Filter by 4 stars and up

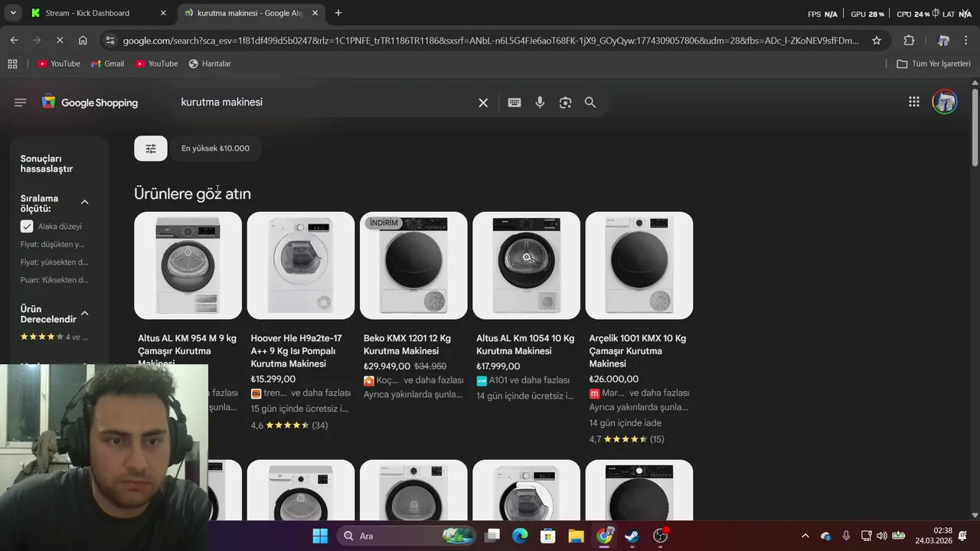pyautogui.click(x=54, y=337)
